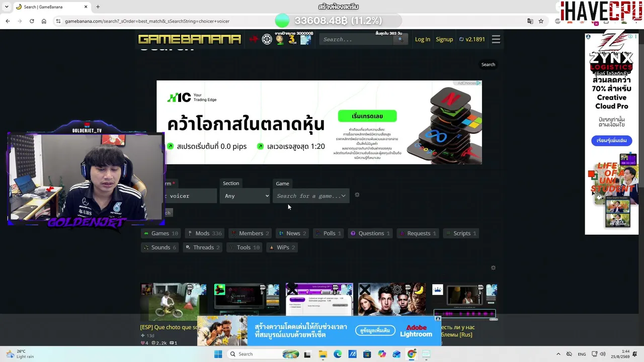644x362 pixels.
Task: Close the Search | GameBanana browser tab
Action: click(86, 7)
